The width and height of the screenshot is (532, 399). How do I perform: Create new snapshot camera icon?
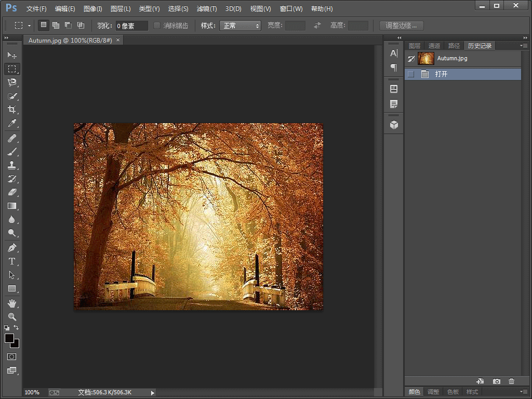coord(496,381)
